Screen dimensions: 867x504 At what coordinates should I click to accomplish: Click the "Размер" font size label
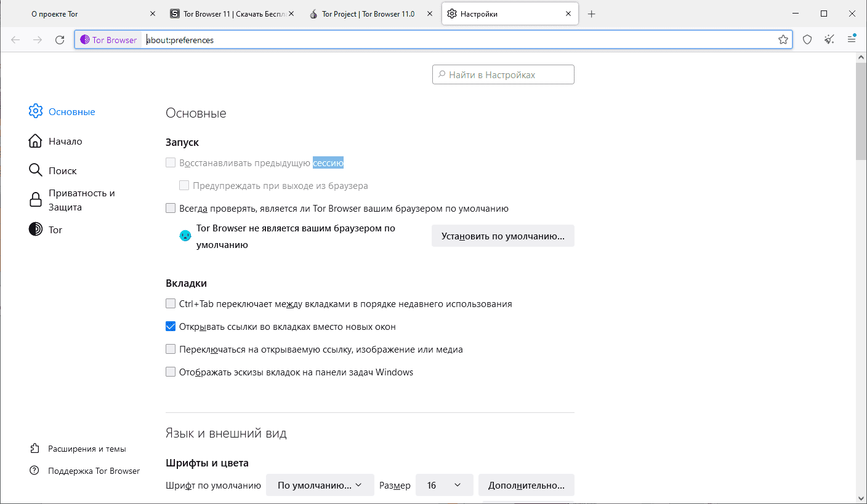pos(395,485)
